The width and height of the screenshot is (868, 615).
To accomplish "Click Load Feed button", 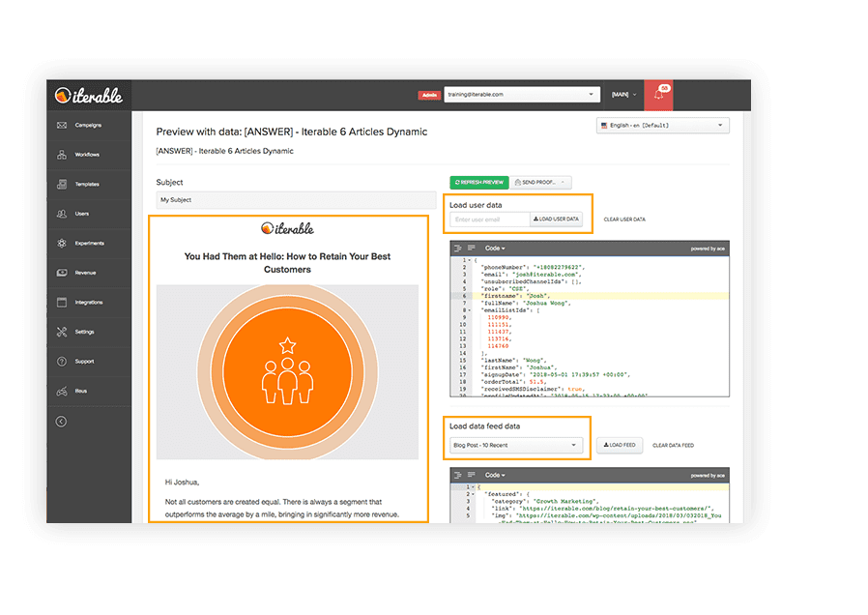I will point(620,445).
